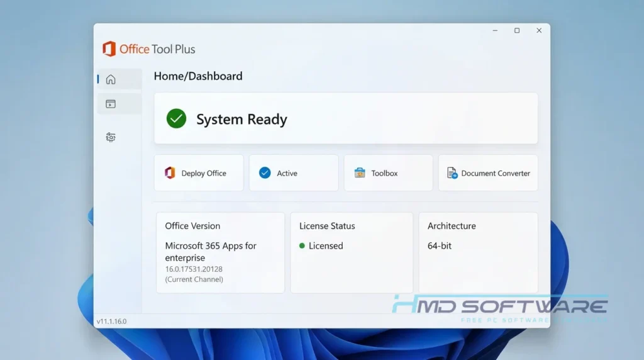Click the Toolbox briefcase icon
644x360 pixels.
[x=360, y=172]
